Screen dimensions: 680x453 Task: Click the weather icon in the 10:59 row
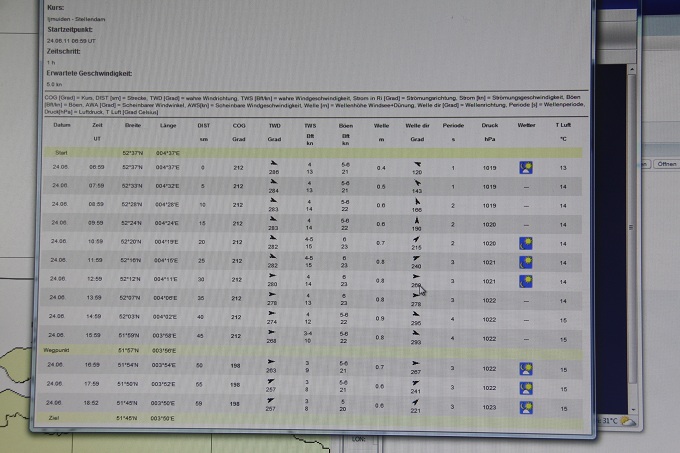(526, 243)
